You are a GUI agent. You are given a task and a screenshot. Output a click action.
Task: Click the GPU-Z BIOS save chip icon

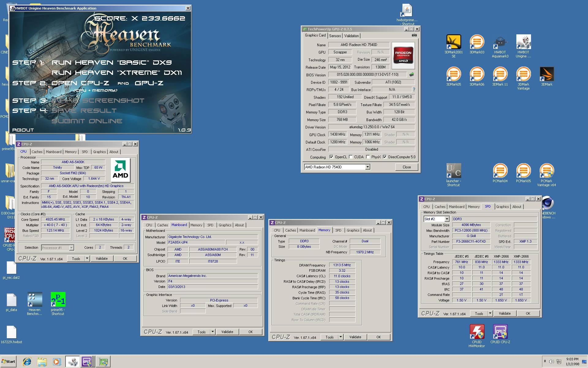(412, 74)
